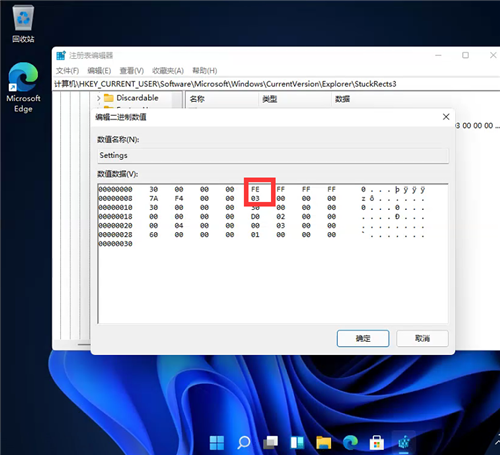Maximize the Registry Editor window
Image resolution: width=500 pixels, height=455 pixels.
(x=465, y=55)
